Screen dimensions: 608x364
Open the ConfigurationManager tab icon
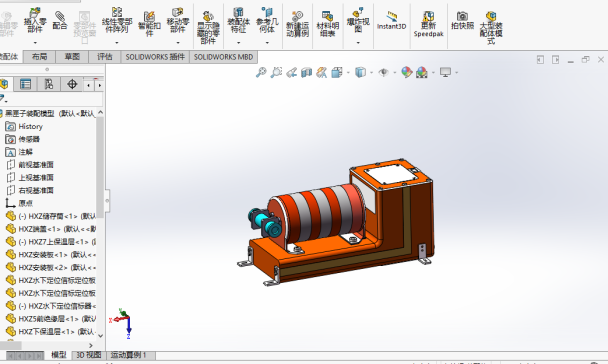click(x=49, y=84)
